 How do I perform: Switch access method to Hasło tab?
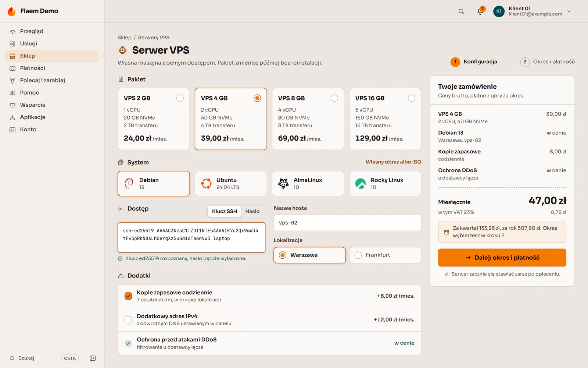252,211
